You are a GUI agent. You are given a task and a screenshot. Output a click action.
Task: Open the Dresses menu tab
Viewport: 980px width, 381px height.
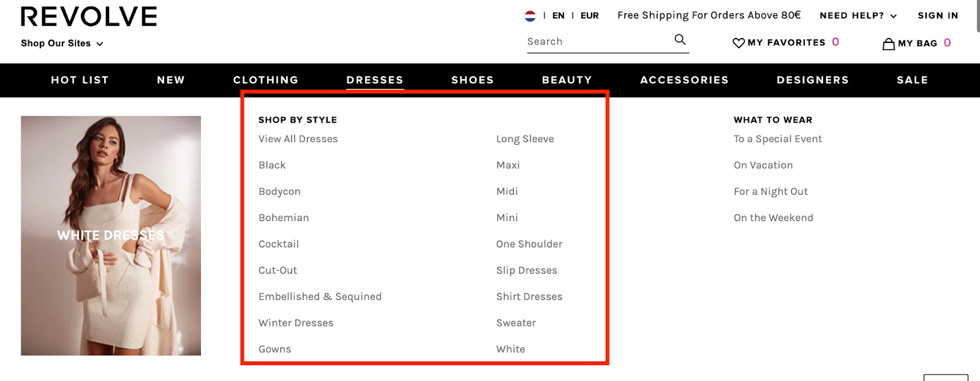pyautogui.click(x=375, y=80)
